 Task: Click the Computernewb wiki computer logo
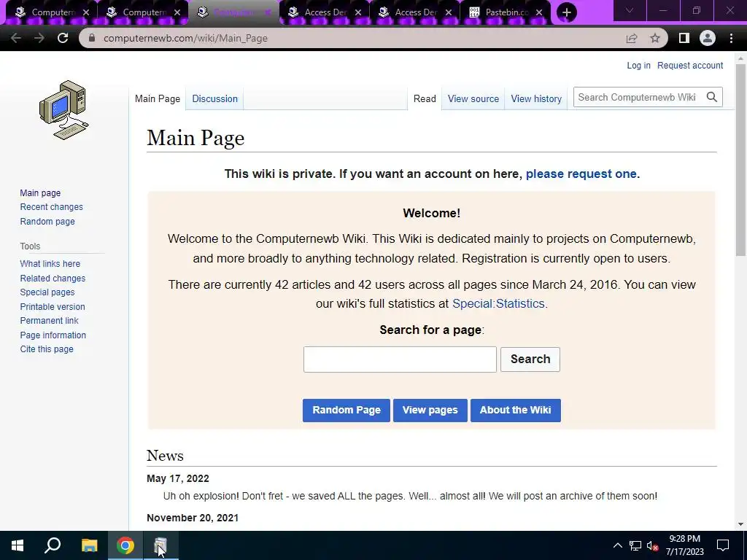tap(64, 110)
